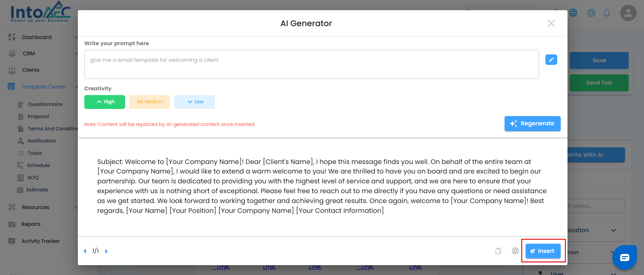
Task: Open the settings gear icon
Action: [591, 13]
